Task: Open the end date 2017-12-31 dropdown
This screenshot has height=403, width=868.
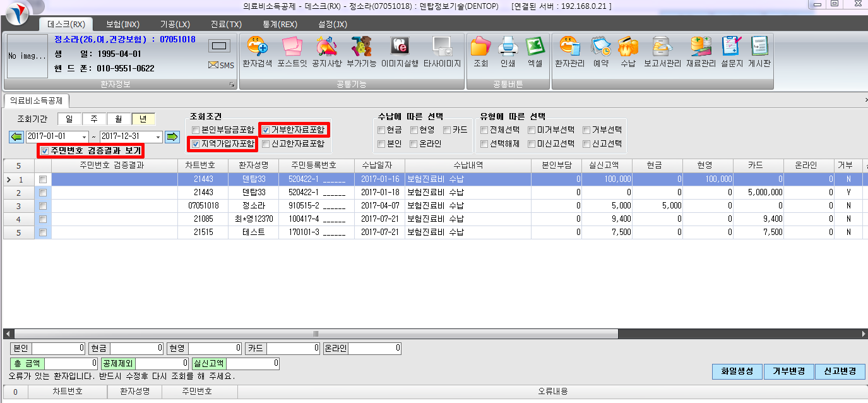Action: pyautogui.click(x=158, y=137)
